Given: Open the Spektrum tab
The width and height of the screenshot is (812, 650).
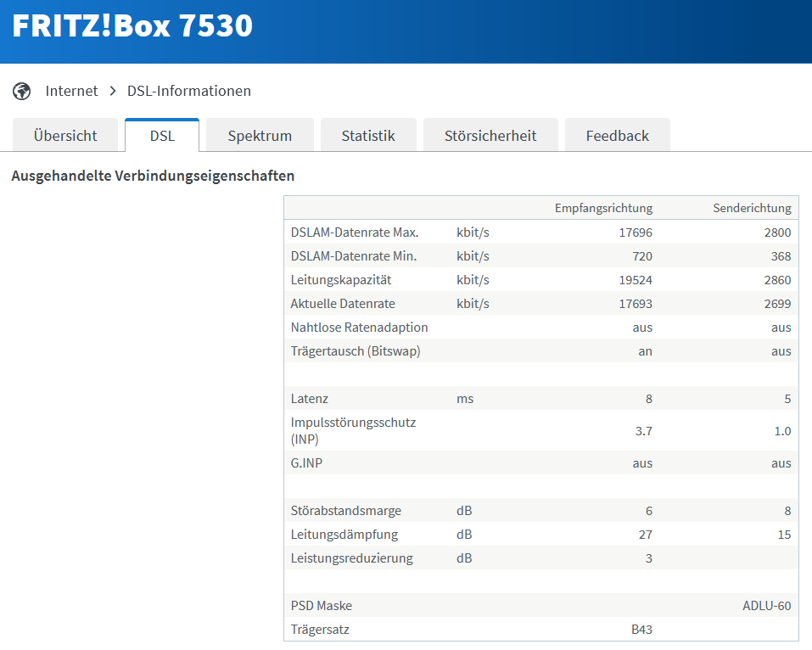Looking at the screenshot, I should 260,136.
